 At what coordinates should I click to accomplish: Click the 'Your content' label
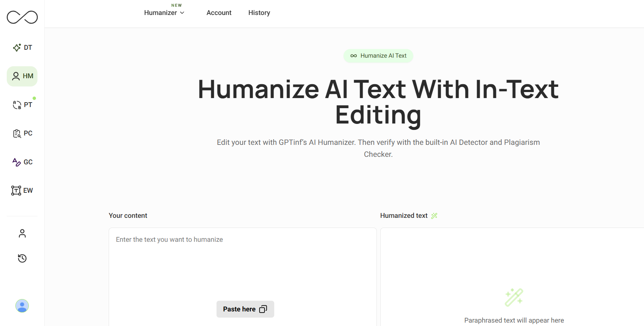[x=128, y=216]
